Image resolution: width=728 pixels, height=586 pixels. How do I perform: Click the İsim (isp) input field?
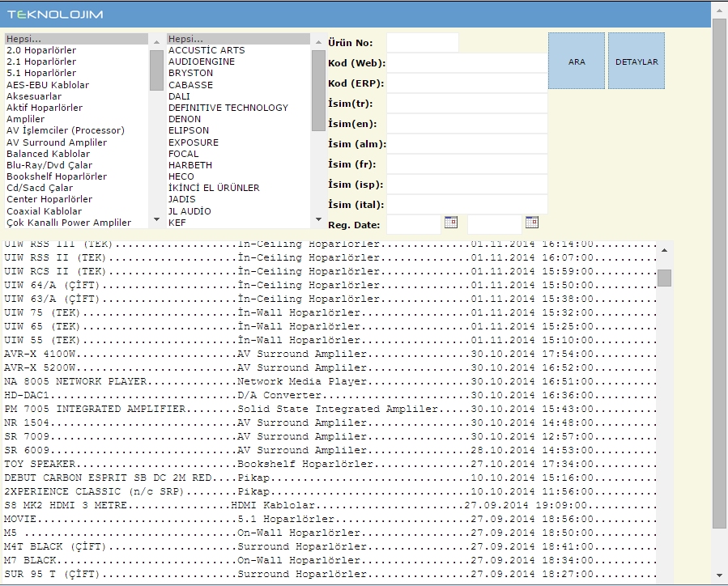467,185
